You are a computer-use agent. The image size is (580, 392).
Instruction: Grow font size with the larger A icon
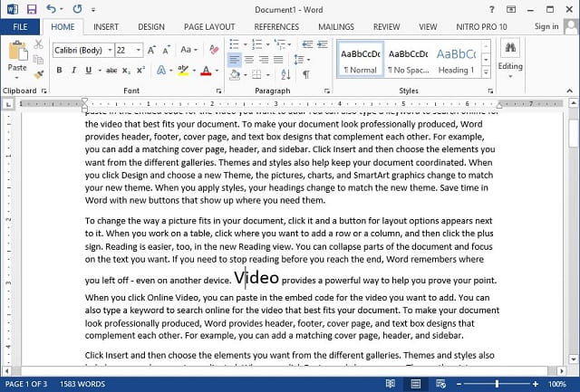151,50
